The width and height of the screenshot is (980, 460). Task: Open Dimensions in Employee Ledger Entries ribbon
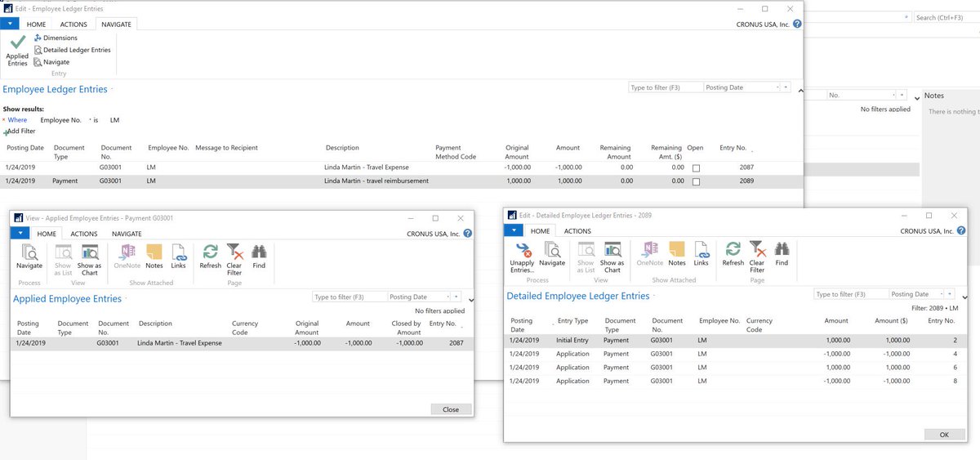pyautogui.click(x=56, y=38)
